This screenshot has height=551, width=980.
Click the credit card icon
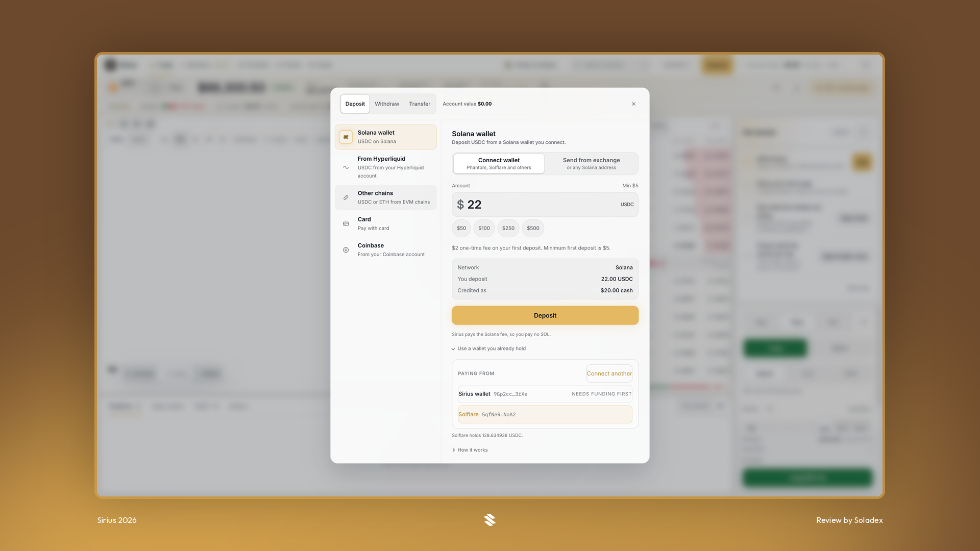point(346,224)
